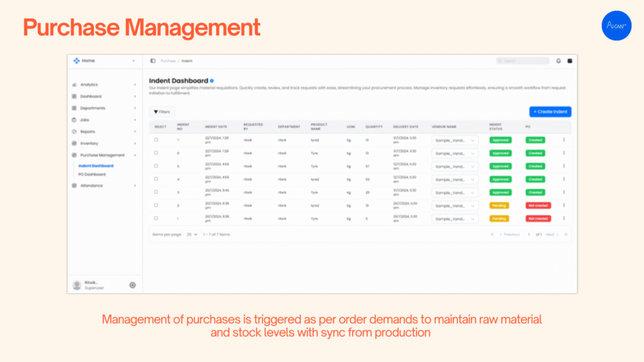The width and height of the screenshot is (644, 362).
Task: Click the Home logo icon
Action: pyautogui.click(x=77, y=61)
